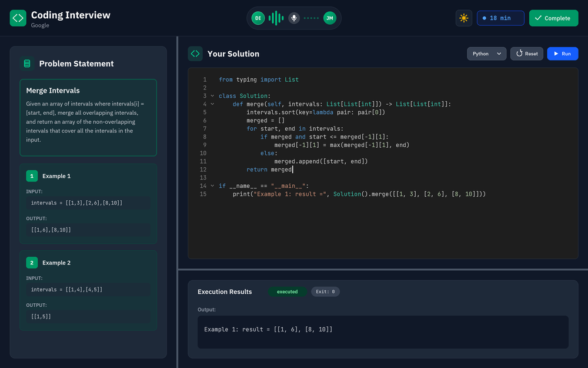Click the merged.append code line
The height and width of the screenshot is (368, 588).
pos(321,161)
